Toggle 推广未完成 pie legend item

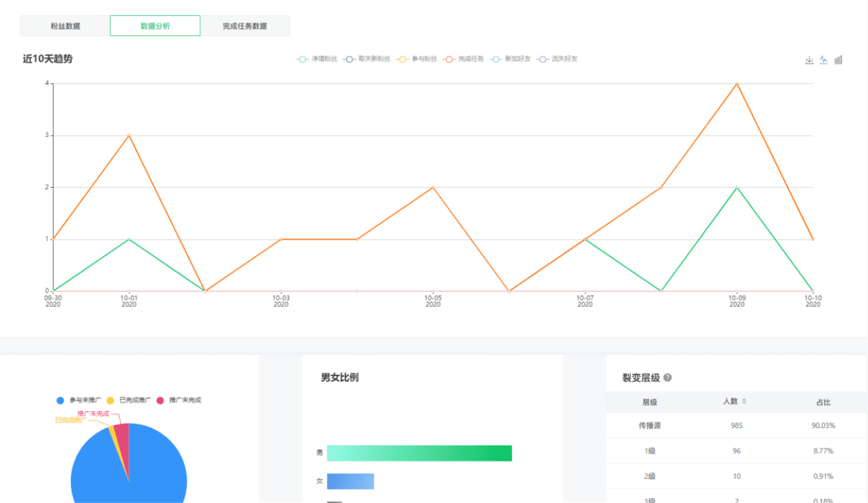click(178, 400)
